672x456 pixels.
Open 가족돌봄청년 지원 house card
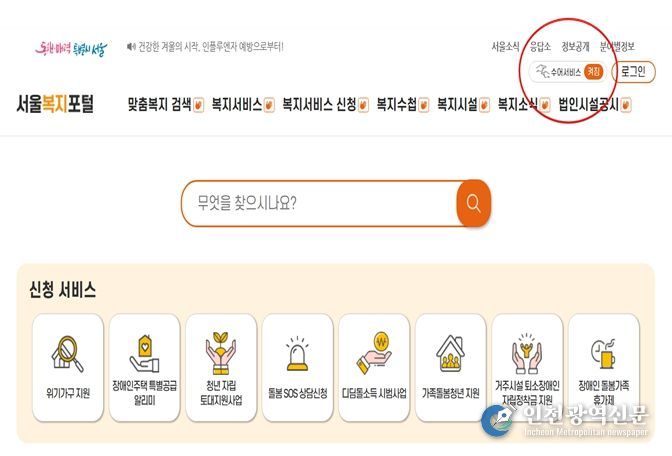point(450,367)
